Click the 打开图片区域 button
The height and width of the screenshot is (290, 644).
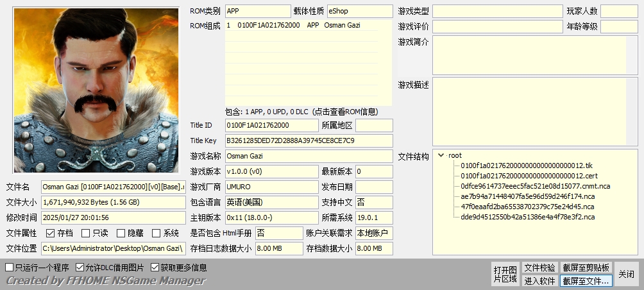point(505,274)
